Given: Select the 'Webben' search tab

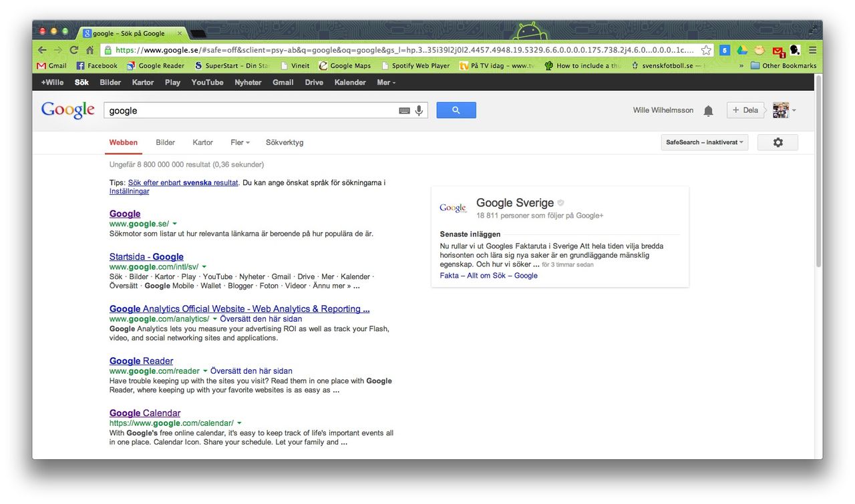Looking at the screenshot, I should click(x=124, y=142).
